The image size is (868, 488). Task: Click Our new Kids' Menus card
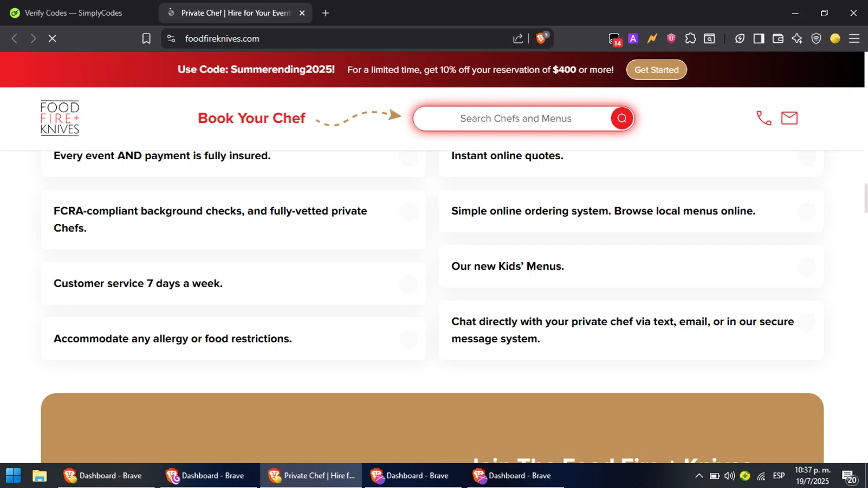click(x=631, y=266)
